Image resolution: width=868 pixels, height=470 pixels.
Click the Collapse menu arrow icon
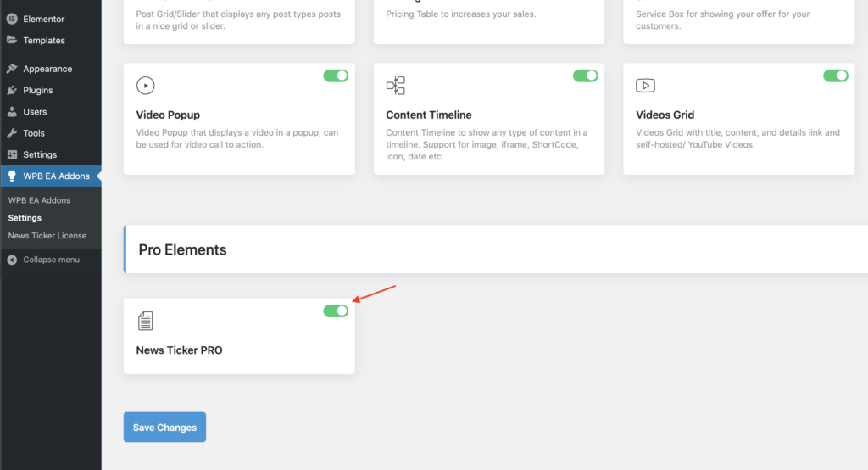[12, 260]
